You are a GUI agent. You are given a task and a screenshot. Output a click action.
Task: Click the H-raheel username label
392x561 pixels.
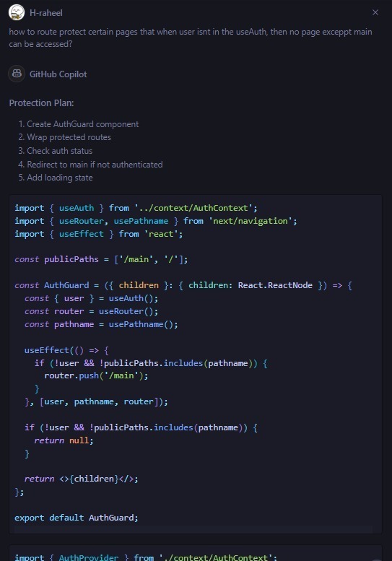coord(45,13)
